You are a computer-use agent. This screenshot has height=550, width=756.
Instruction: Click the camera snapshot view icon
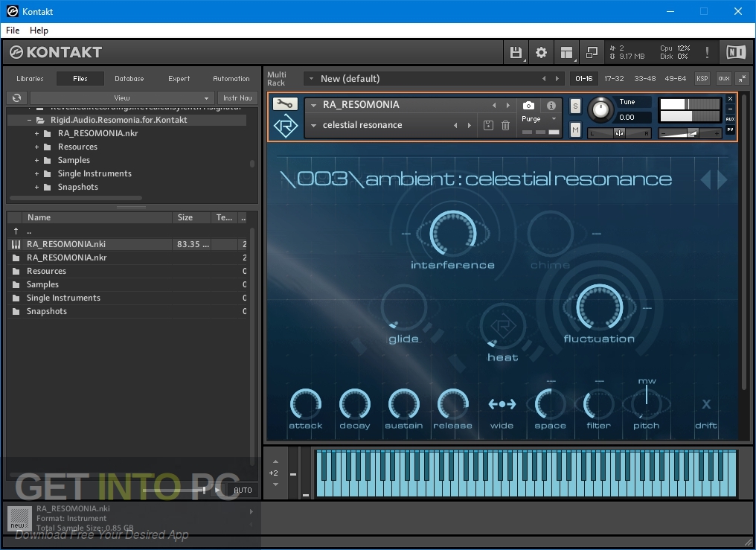pos(528,105)
